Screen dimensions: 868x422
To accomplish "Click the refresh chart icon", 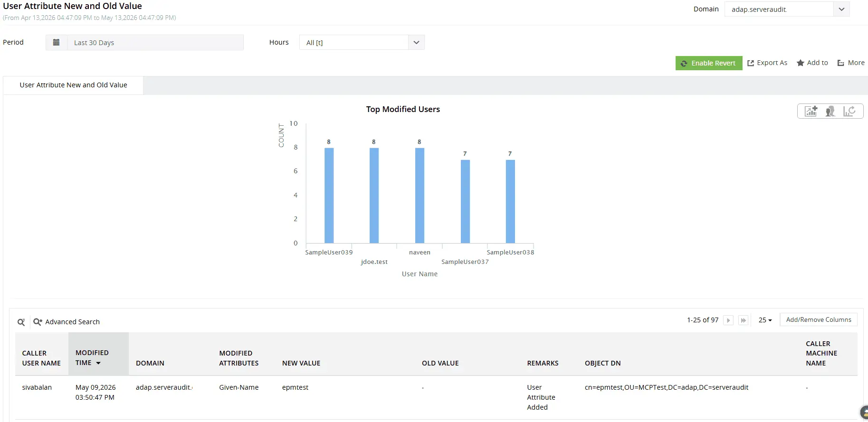I will pyautogui.click(x=849, y=111).
